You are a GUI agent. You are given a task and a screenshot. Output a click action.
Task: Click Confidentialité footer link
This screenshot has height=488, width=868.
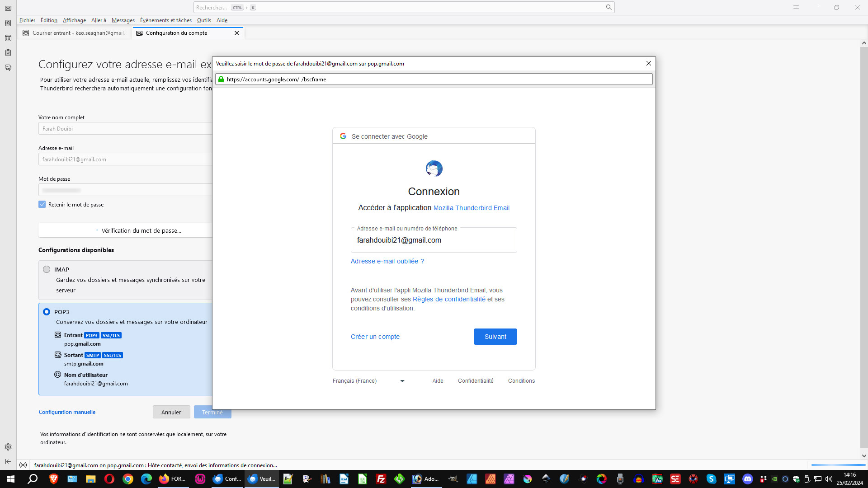click(476, 381)
